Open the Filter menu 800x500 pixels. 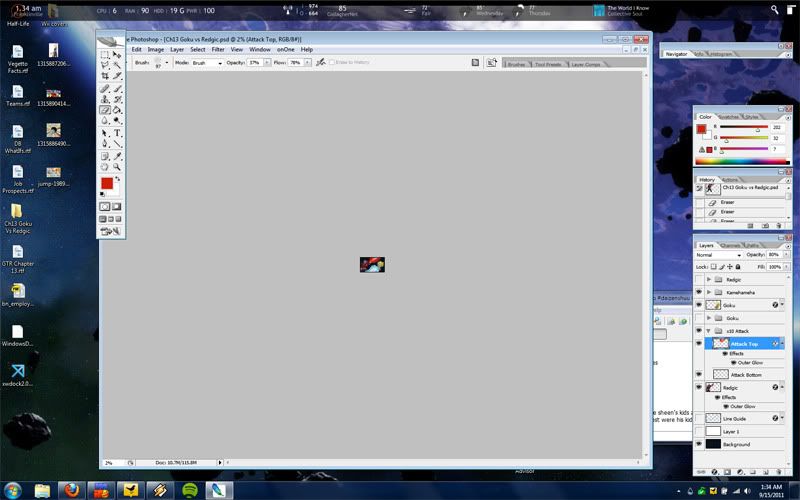217,49
